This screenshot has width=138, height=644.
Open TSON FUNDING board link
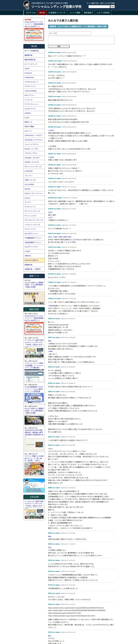coord(34,91)
